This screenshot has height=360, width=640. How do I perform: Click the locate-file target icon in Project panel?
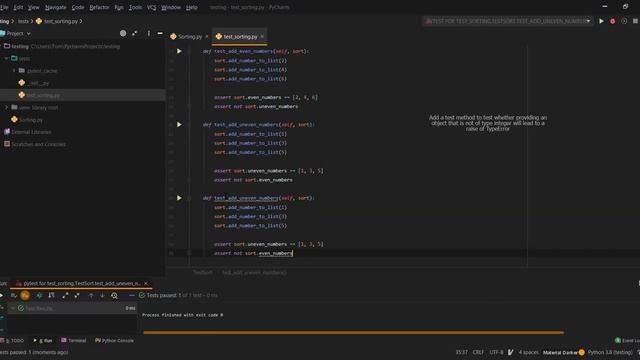(123, 33)
